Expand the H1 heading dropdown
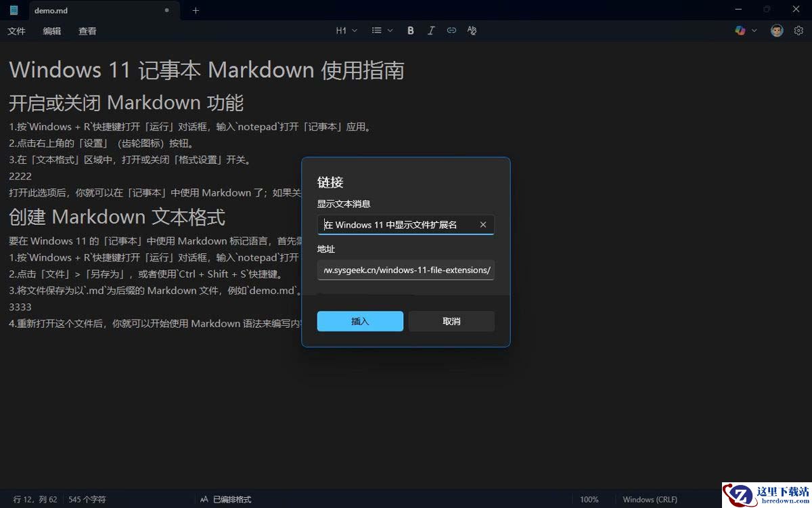The width and height of the screenshot is (812, 508). (346, 30)
